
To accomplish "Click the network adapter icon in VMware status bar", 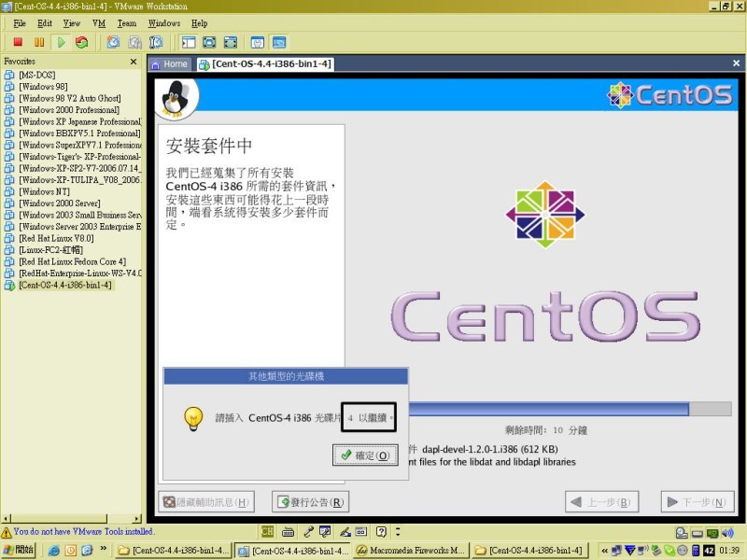I will point(712,532).
